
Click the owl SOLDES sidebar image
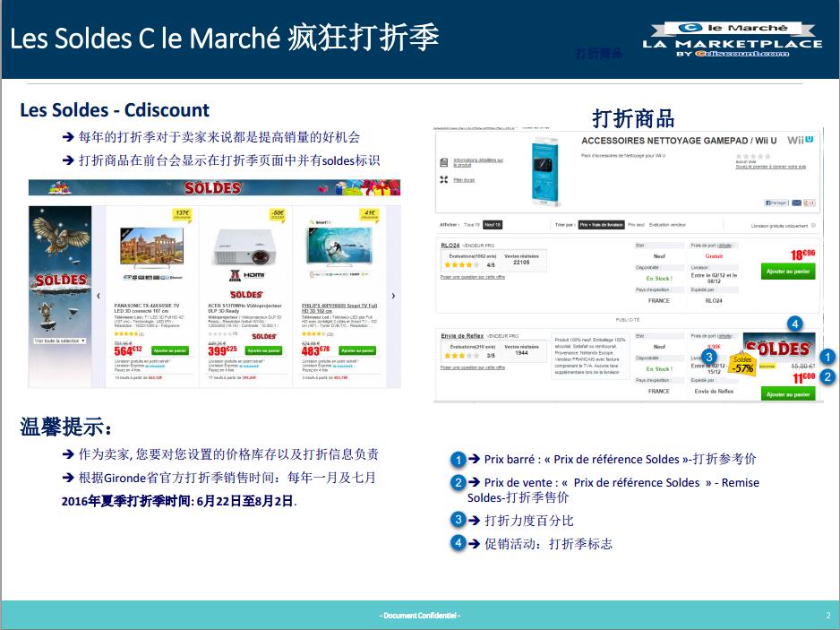pos(60,297)
